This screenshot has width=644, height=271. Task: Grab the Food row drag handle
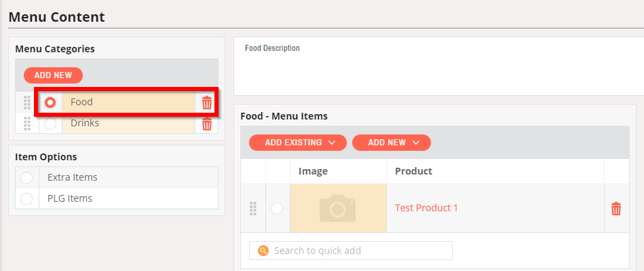27,103
